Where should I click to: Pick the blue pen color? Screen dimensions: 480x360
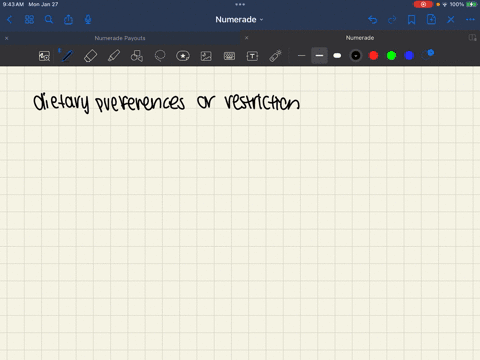click(409, 56)
